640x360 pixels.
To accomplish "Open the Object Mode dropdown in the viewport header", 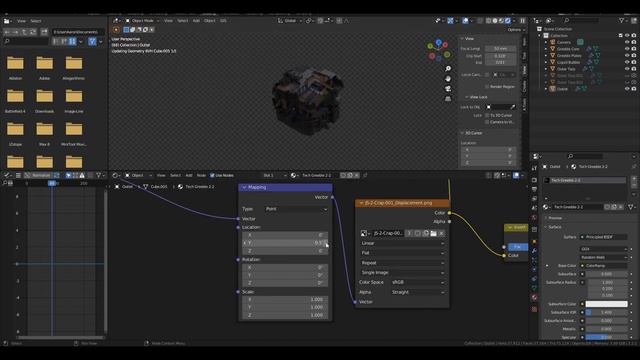I will pos(142,21).
